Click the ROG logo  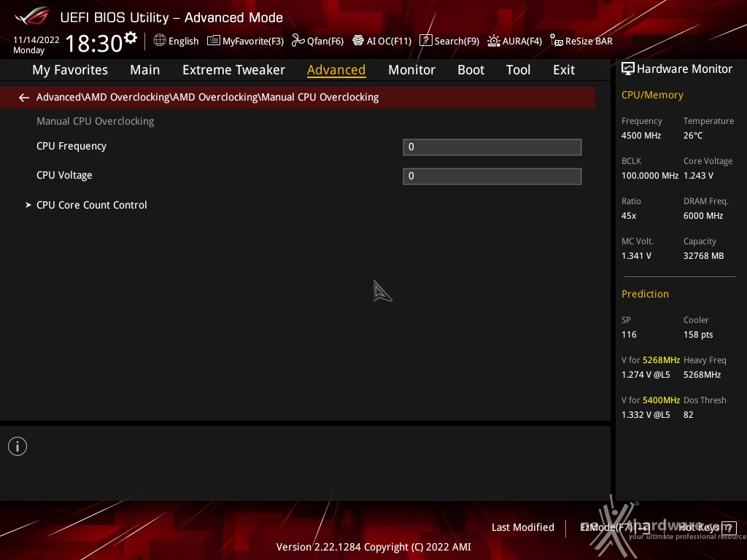click(x=31, y=17)
